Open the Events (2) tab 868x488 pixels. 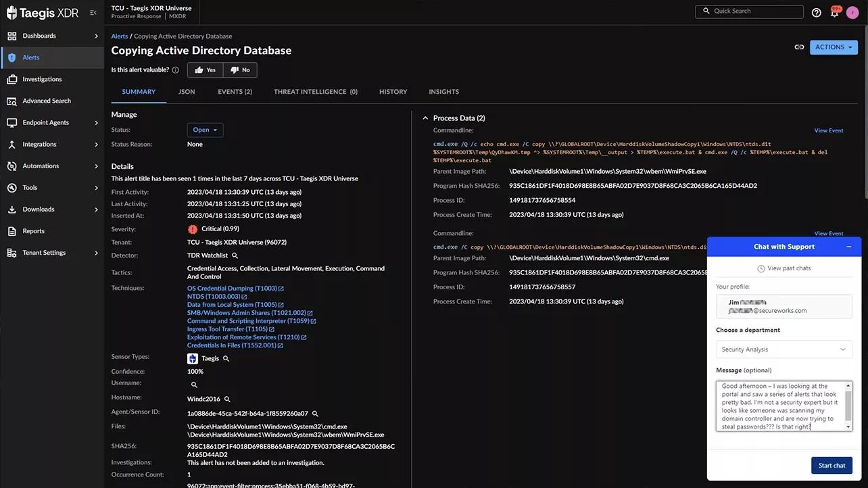[235, 92]
